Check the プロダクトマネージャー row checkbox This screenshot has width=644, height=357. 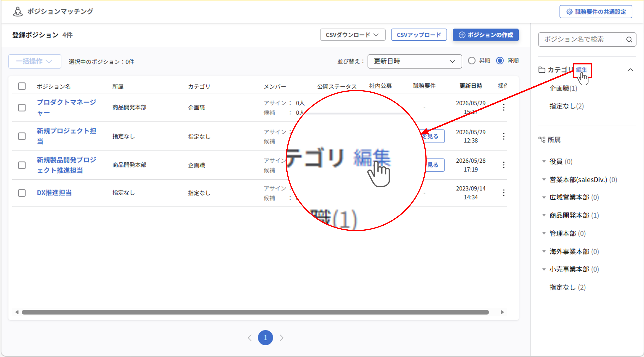(22, 108)
